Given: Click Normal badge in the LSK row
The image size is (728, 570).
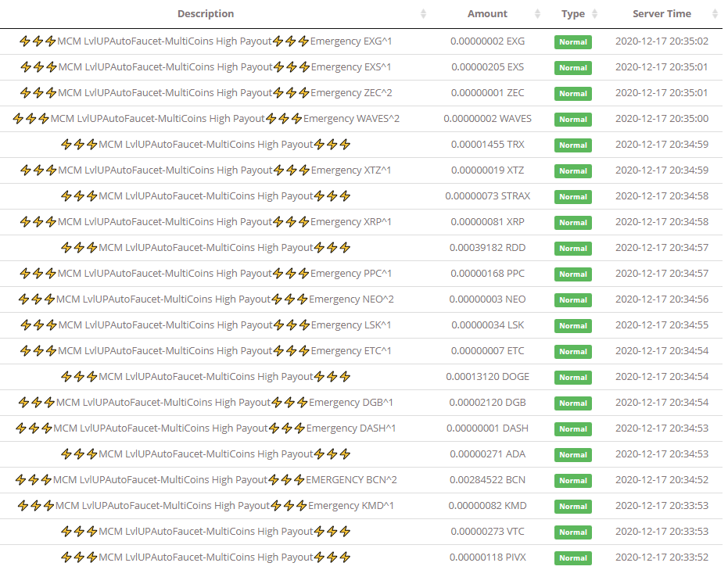Looking at the screenshot, I should (x=573, y=326).
